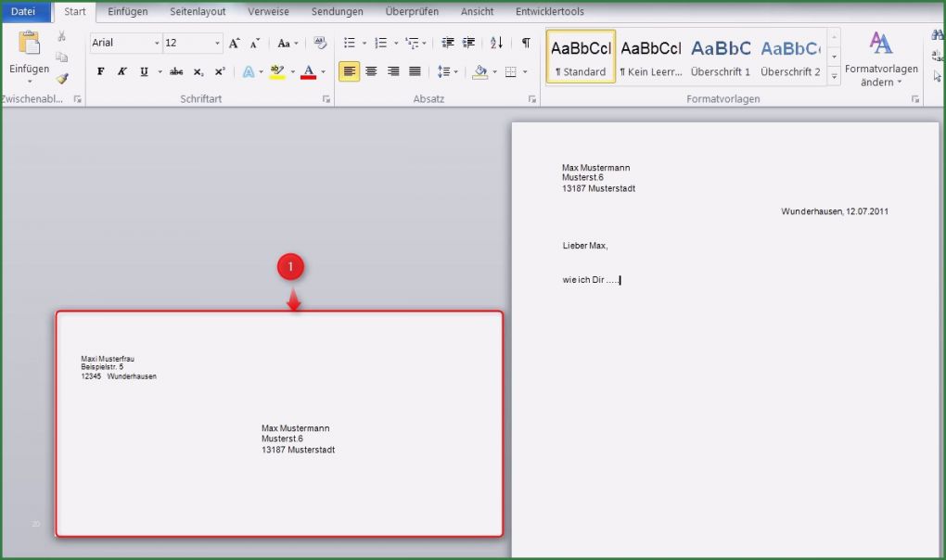Open the Sendungen ribbon tab
This screenshot has height=560, width=946.
pyautogui.click(x=337, y=12)
